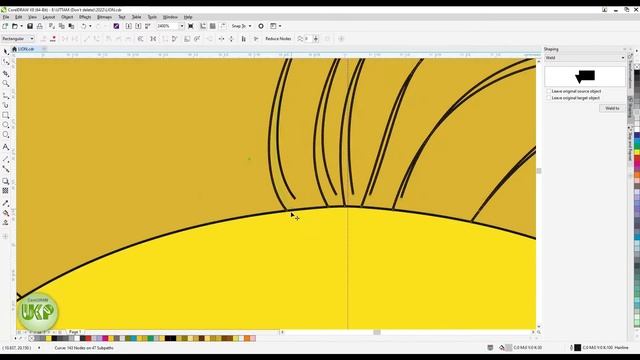Image resolution: width=640 pixels, height=360 pixels.
Task: Select the Freehand curve tool
Action: coord(6,96)
